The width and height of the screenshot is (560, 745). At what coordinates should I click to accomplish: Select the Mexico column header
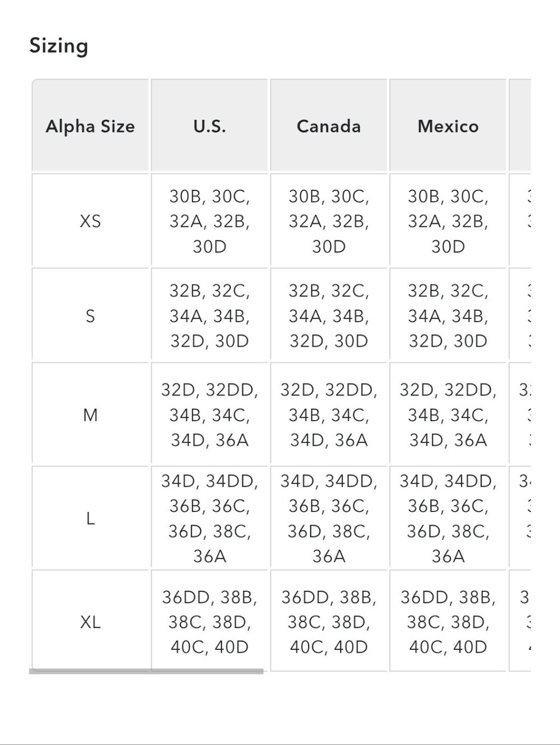point(448,125)
